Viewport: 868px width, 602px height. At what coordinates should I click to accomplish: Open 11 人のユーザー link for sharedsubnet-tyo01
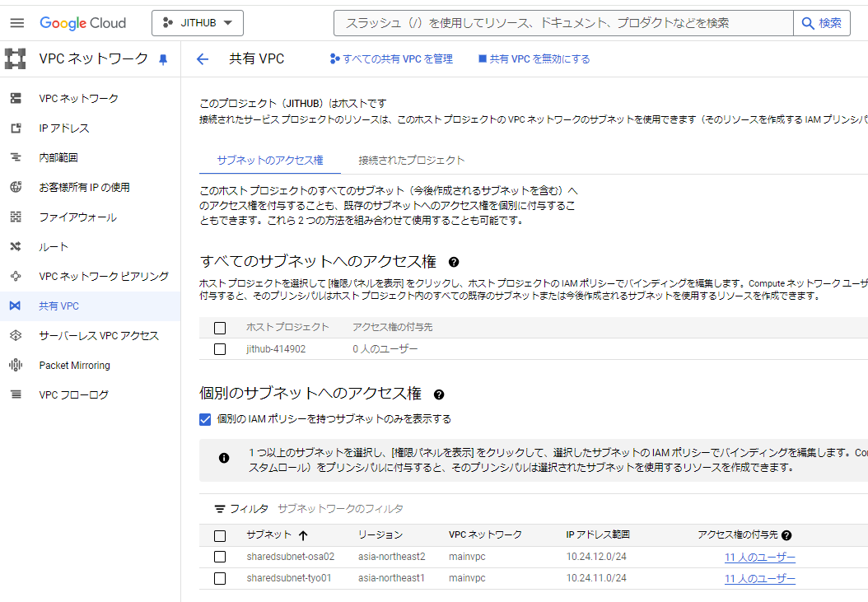[759, 579]
